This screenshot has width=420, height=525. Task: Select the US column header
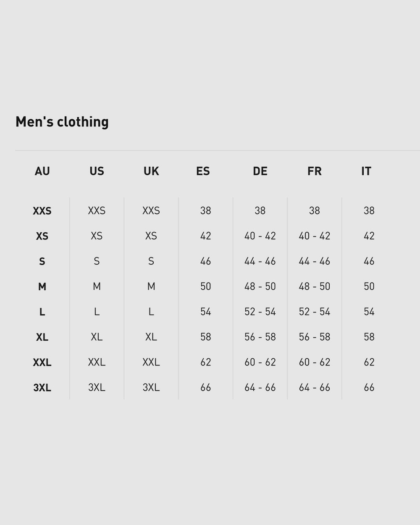97,171
